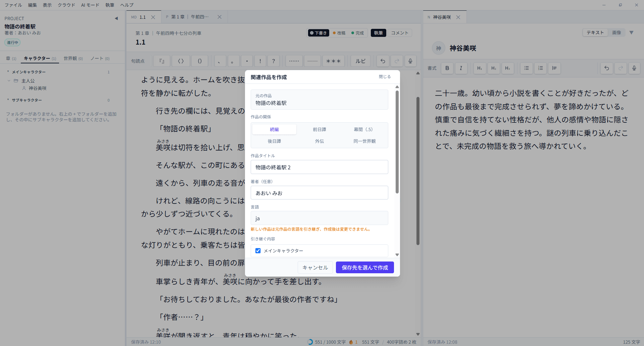Open 表示 menu

coord(47,5)
